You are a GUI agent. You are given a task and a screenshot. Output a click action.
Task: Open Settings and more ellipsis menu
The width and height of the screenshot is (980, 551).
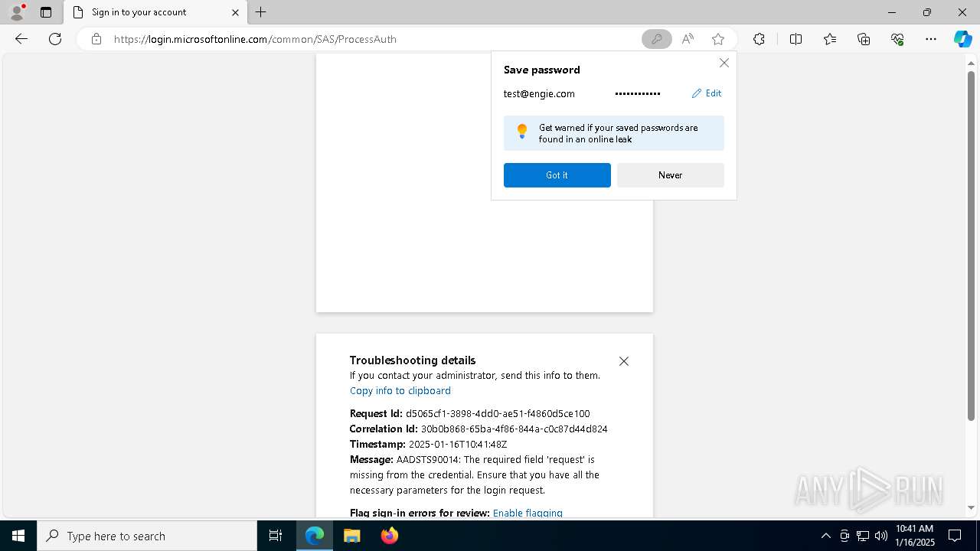(x=931, y=39)
